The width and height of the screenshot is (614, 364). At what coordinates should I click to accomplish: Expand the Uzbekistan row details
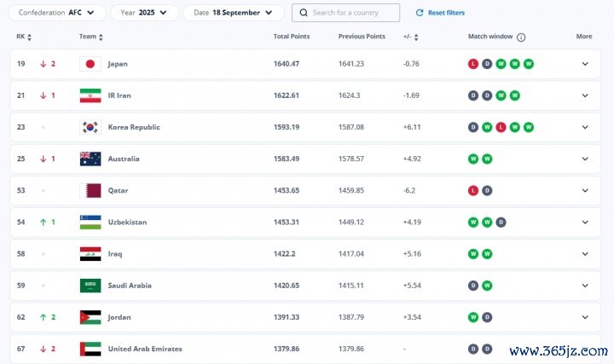585,222
